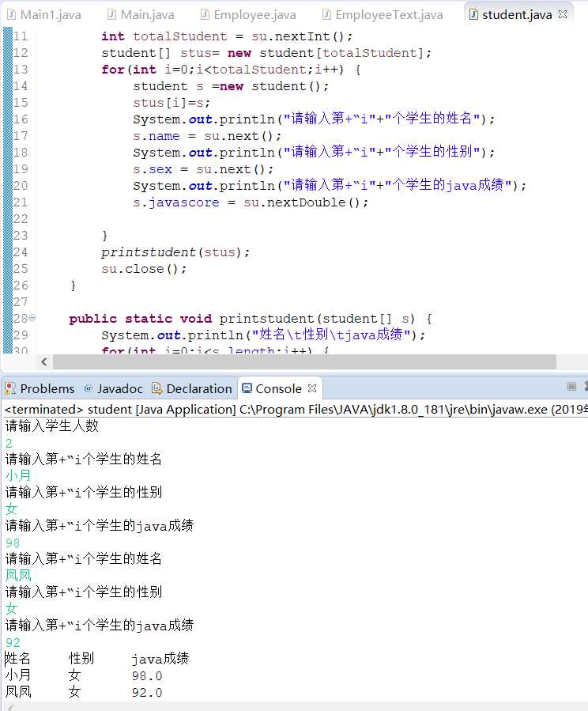Viewport: 588px width, 711px height.
Task: Click the output score "92.0"
Action: [x=147, y=692]
